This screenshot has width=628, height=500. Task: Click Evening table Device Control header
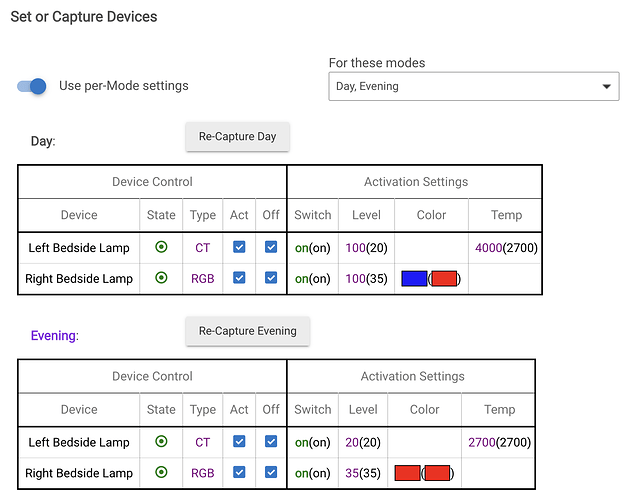(152, 376)
